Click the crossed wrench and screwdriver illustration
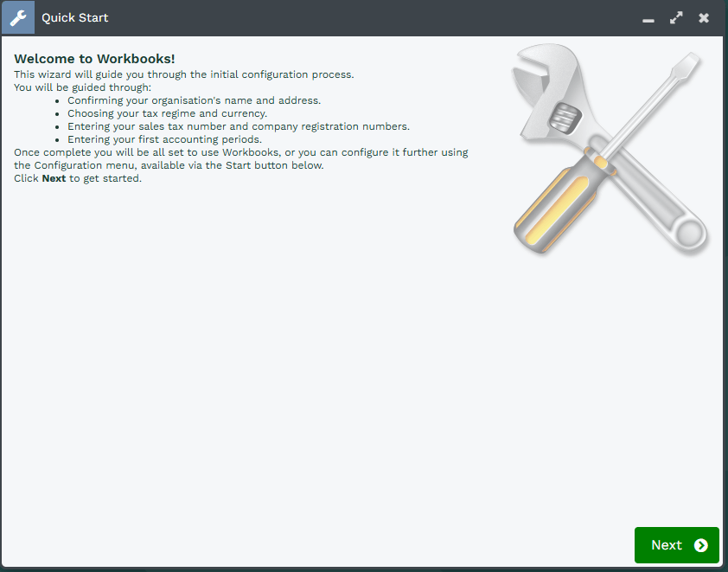Image resolution: width=728 pixels, height=572 pixels. 610,149
